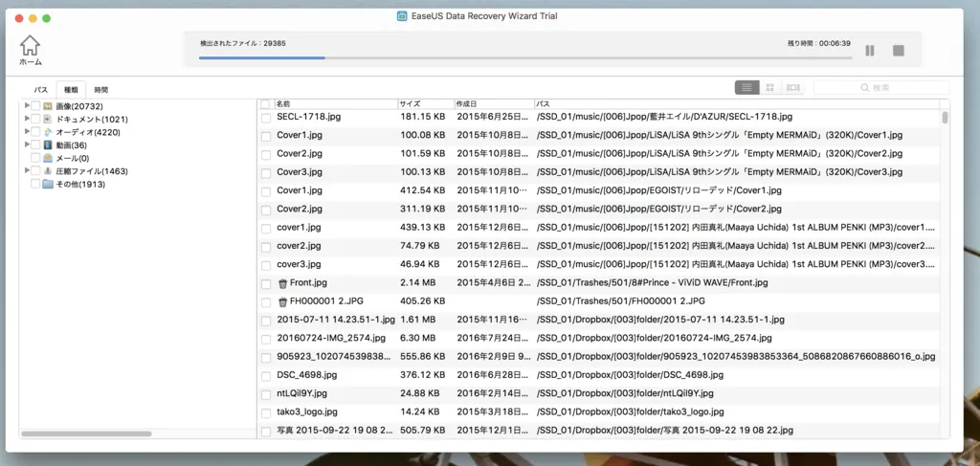980x466 pixels.
Task: Pause the scan
Action: coord(869,51)
